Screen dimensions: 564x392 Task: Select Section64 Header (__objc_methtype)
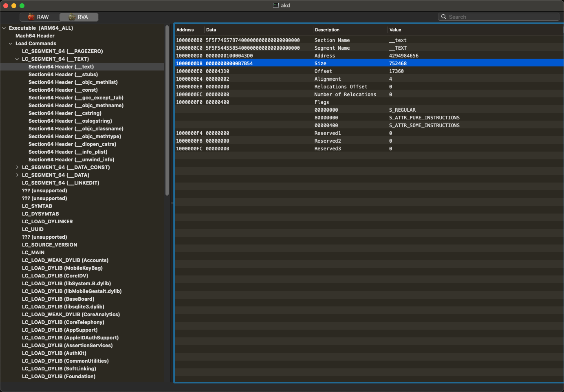tap(75, 137)
